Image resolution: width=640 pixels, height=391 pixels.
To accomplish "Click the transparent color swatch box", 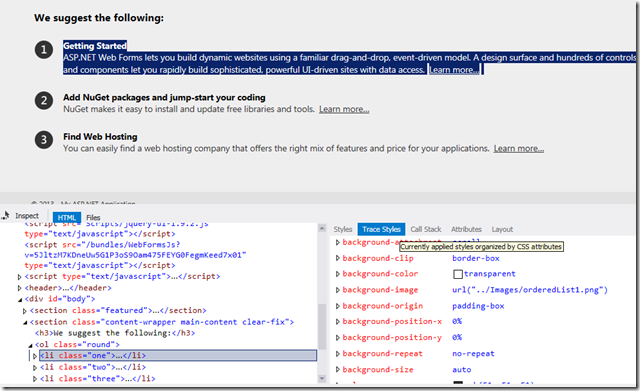I will point(458,274).
